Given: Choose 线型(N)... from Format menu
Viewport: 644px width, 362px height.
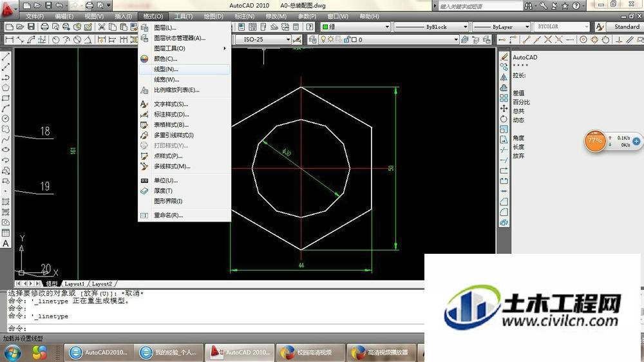Looking at the screenshot, I should click(184, 70).
